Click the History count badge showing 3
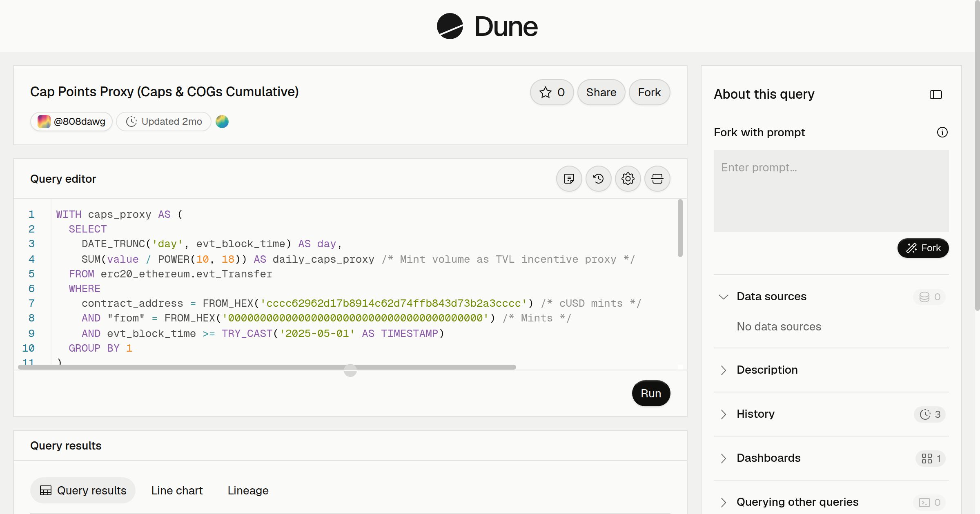Viewport: 980px width, 514px height. pos(930,414)
